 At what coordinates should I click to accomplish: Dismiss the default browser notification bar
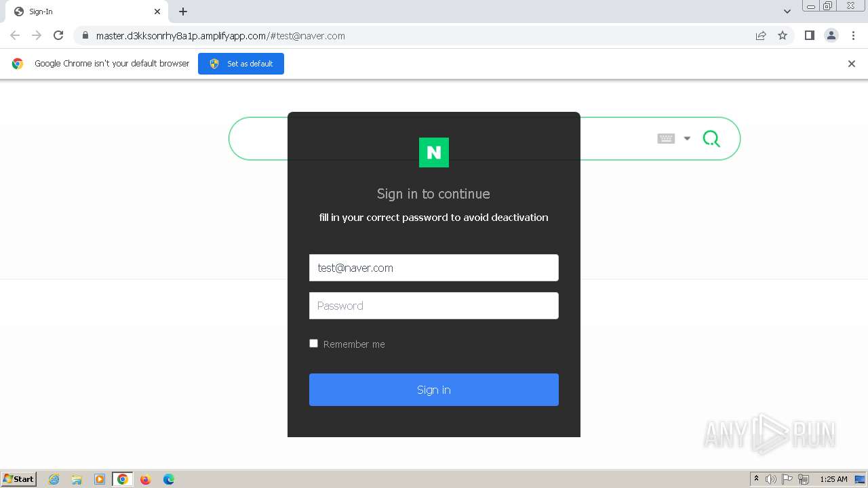[852, 64]
